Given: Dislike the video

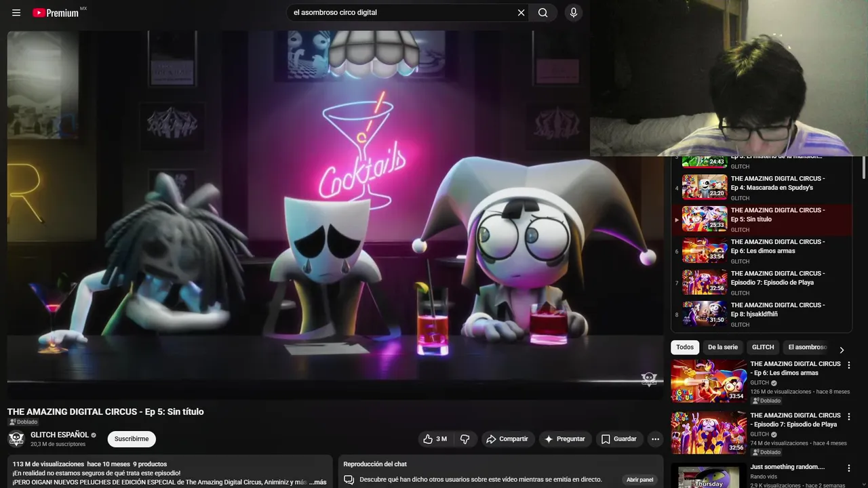Looking at the screenshot, I should pos(465,439).
